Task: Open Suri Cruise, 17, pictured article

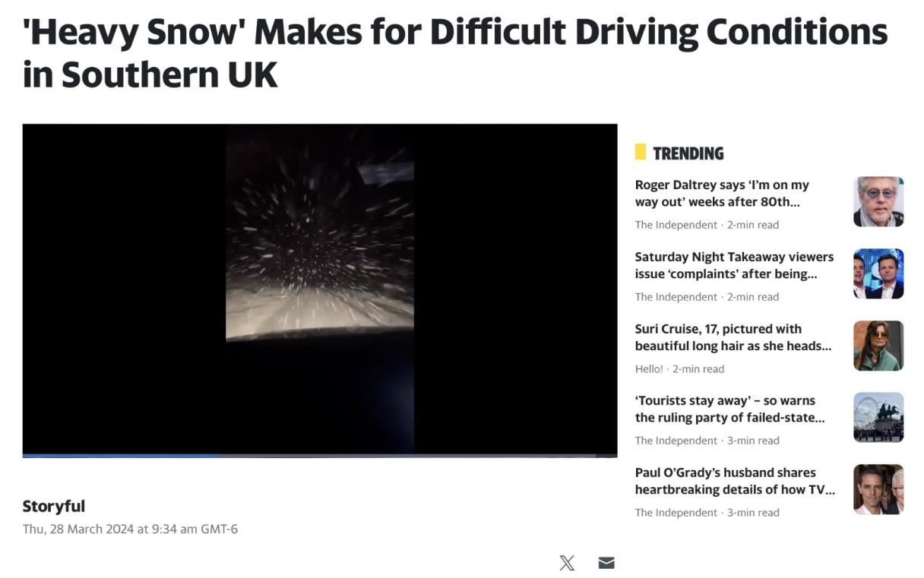Action: coord(733,337)
